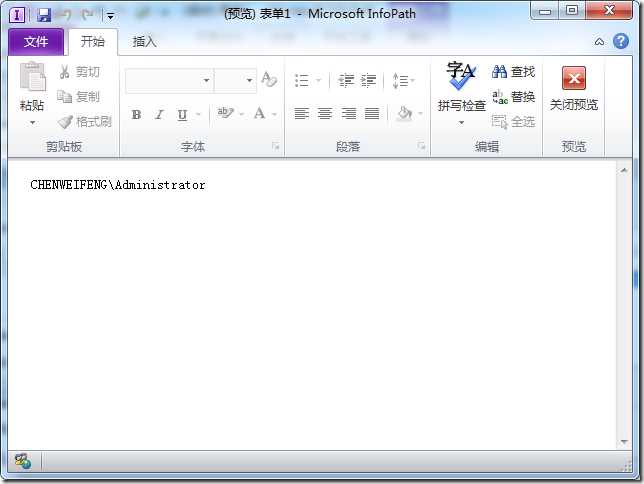
Task: Click 替换 (Replace) button
Action: click(513, 97)
